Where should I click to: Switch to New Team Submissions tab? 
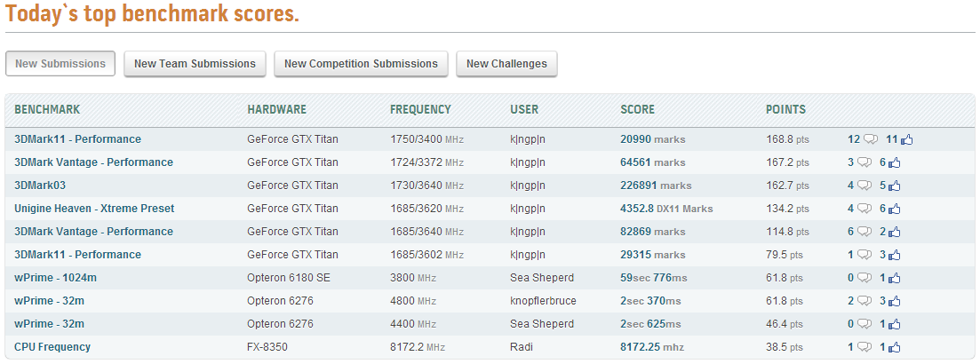195,64
